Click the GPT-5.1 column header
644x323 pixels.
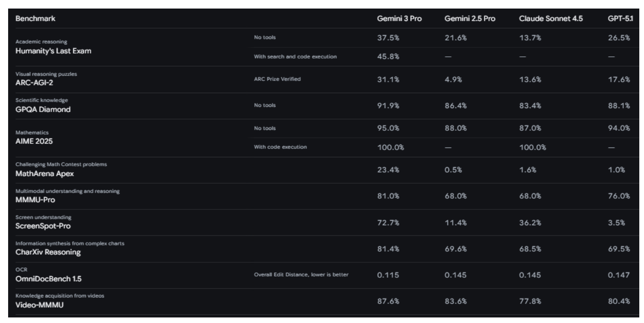[622, 20]
